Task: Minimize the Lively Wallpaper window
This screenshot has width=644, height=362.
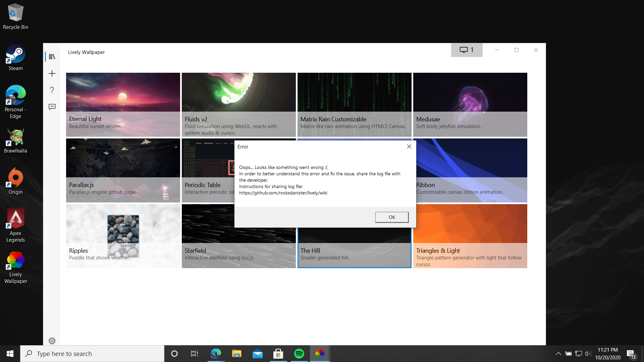Action: pyautogui.click(x=497, y=50)
